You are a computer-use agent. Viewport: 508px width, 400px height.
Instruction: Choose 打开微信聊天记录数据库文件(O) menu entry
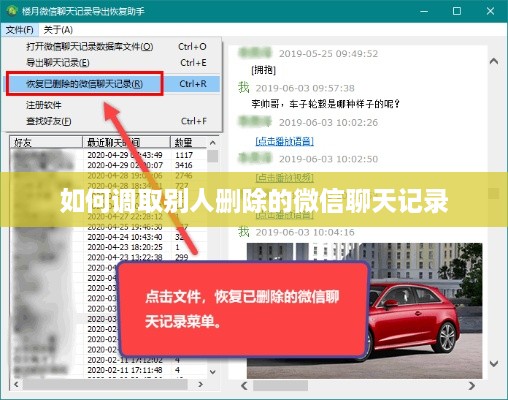[x=113, y=47]
